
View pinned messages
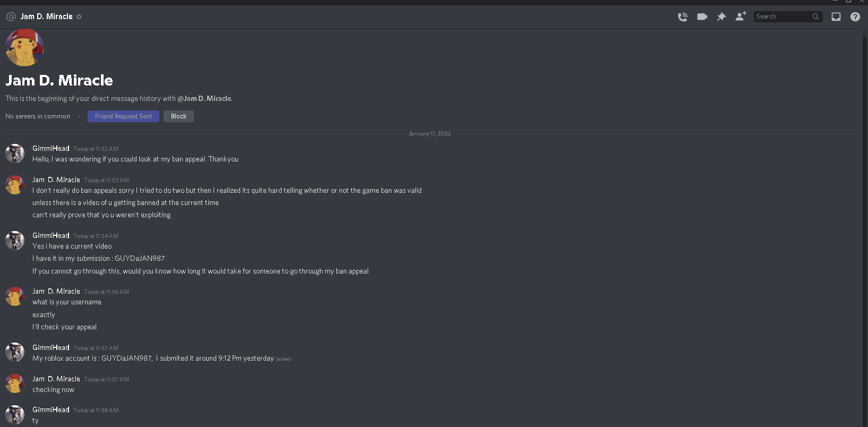point(721,16)
